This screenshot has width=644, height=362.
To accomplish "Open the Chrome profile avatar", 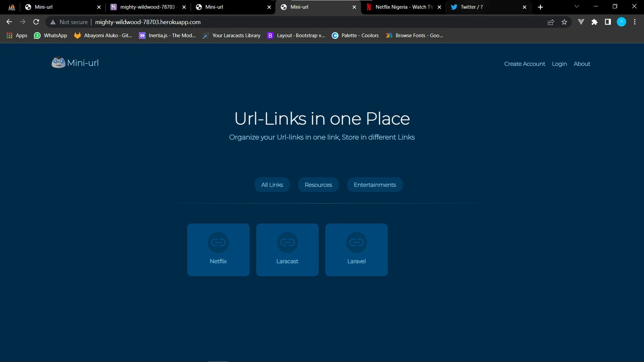I will click(622, 22).
